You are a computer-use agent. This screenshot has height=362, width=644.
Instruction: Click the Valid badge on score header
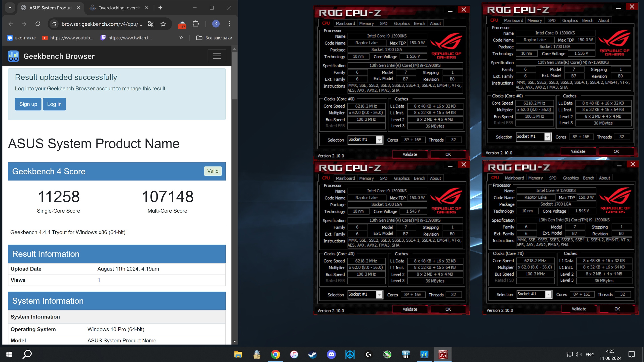(213, 171)
